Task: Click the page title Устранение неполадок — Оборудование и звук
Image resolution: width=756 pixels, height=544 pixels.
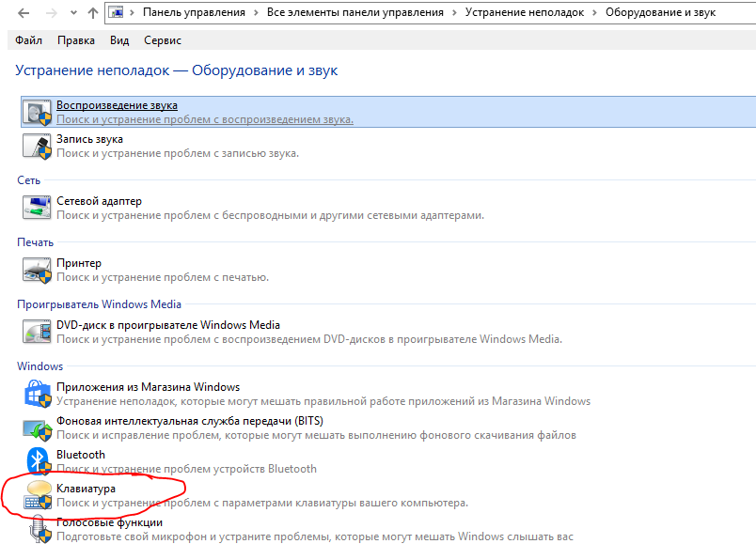Action: pos(176,70)
